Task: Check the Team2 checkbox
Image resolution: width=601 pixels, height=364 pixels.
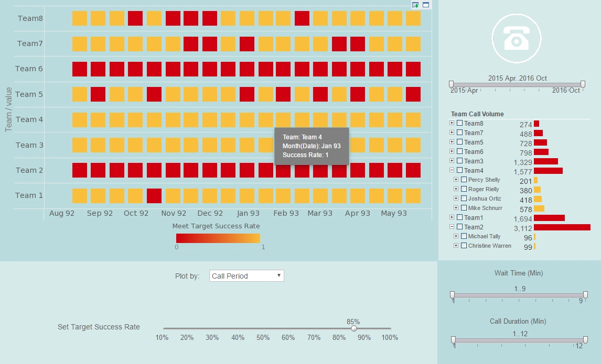Action: tap(460, 227)
